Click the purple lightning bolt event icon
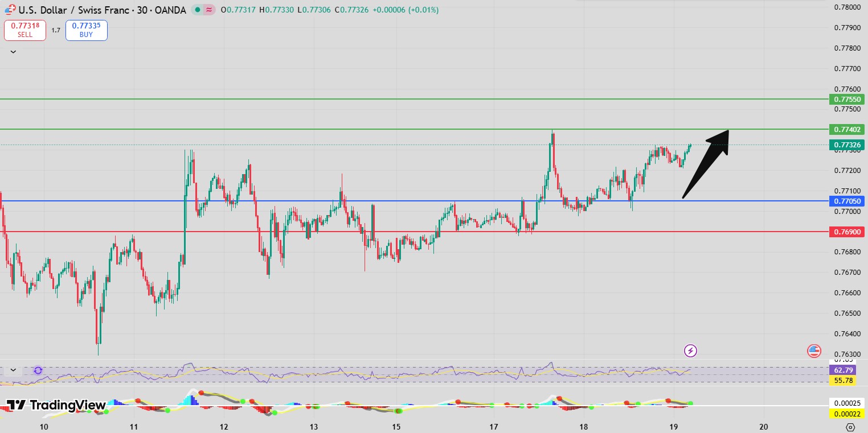This screenshot has height=433, width=868. pos(690,350)
